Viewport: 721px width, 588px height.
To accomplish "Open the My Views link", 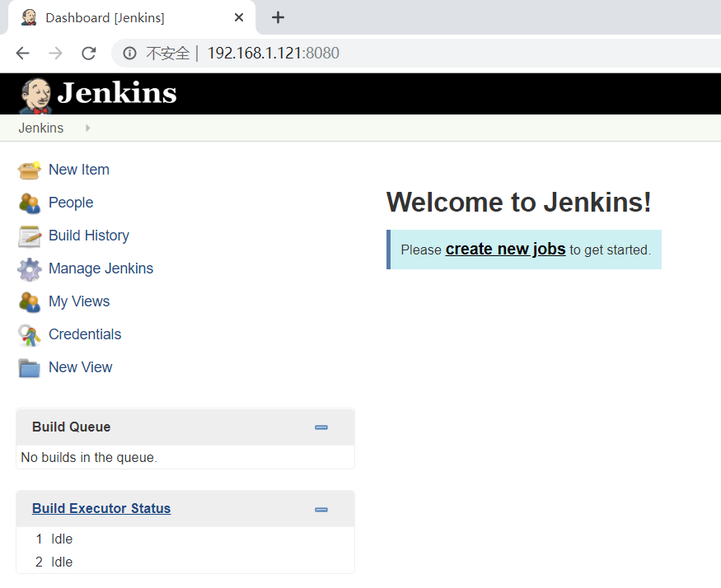I will point(79,301).
